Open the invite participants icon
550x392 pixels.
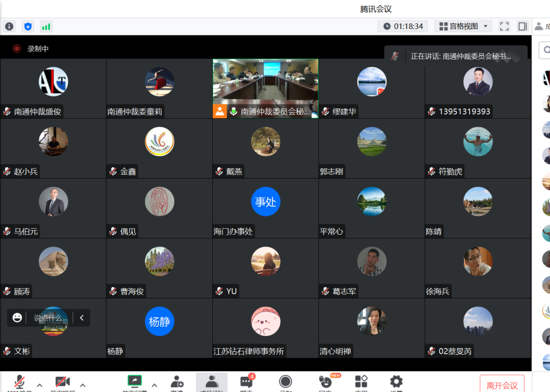177,381
